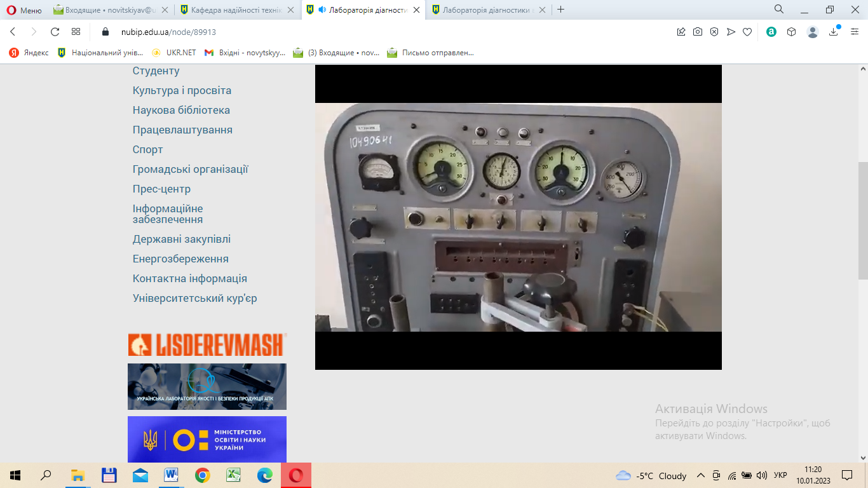Image resolution: width=868 pixels, height=488 pixels.
Task: Open the notification center icon
Action: point(847,475)
